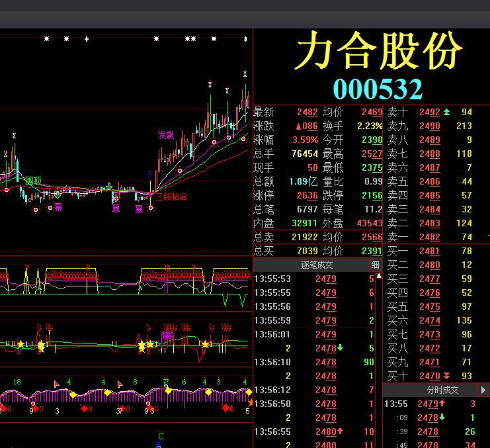
Task: Click the red down arrow beside 买十 2470
Action: click(446, 375)
